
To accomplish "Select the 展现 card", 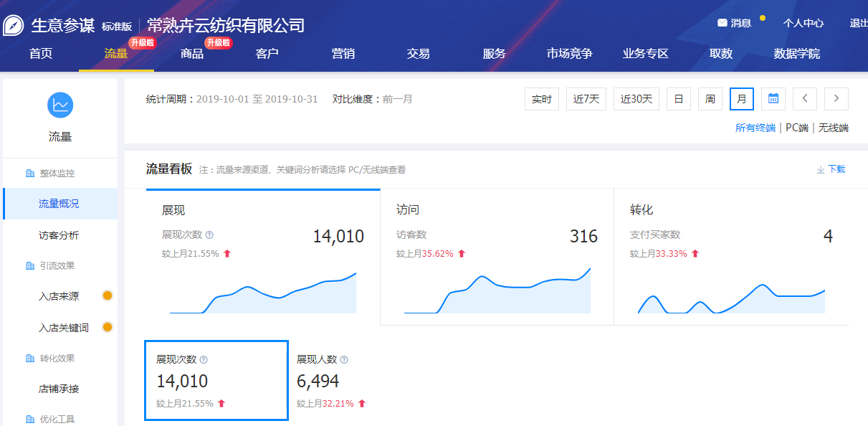I will (263, 257).
